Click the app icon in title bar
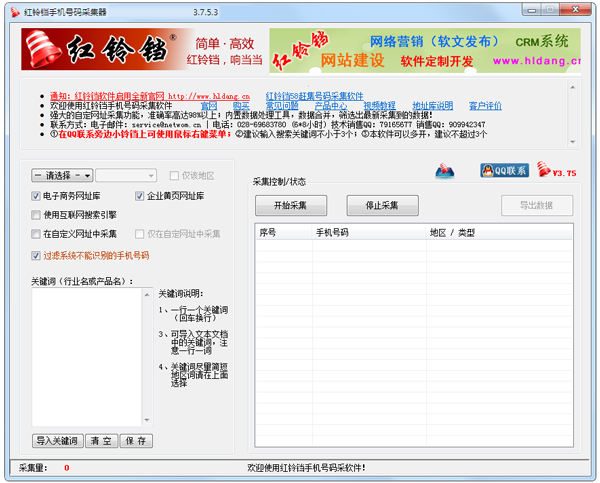This screenshot has height=483, width=600. pos(11,9)
